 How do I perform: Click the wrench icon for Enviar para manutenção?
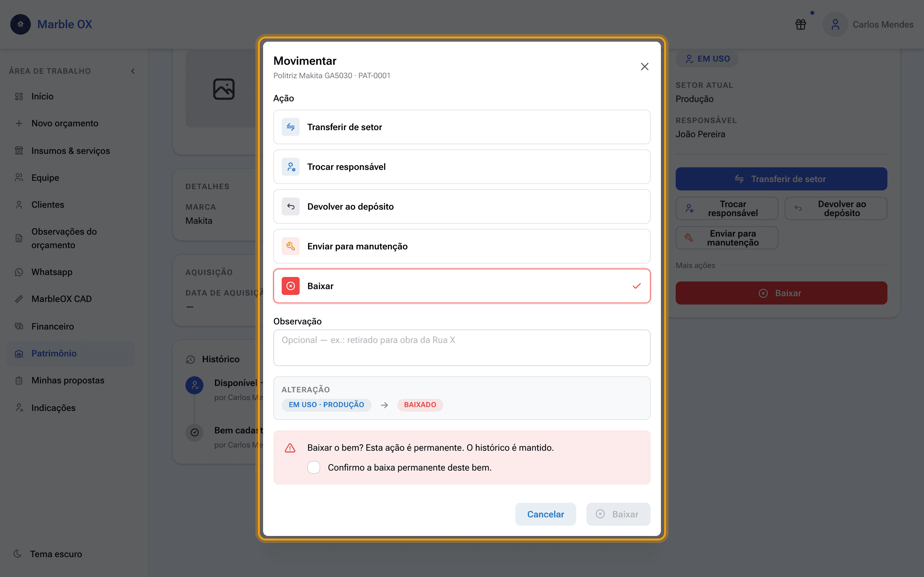point(291,246)
